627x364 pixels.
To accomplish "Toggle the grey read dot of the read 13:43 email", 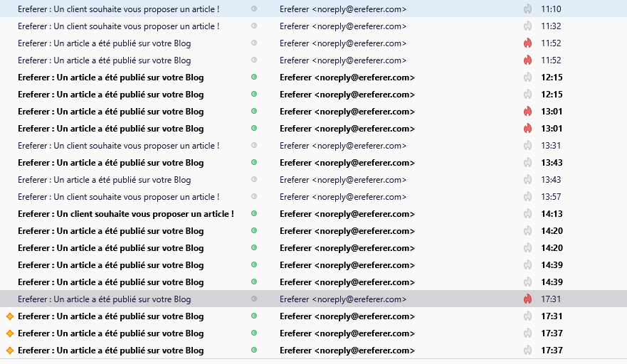I will (254, 179).
